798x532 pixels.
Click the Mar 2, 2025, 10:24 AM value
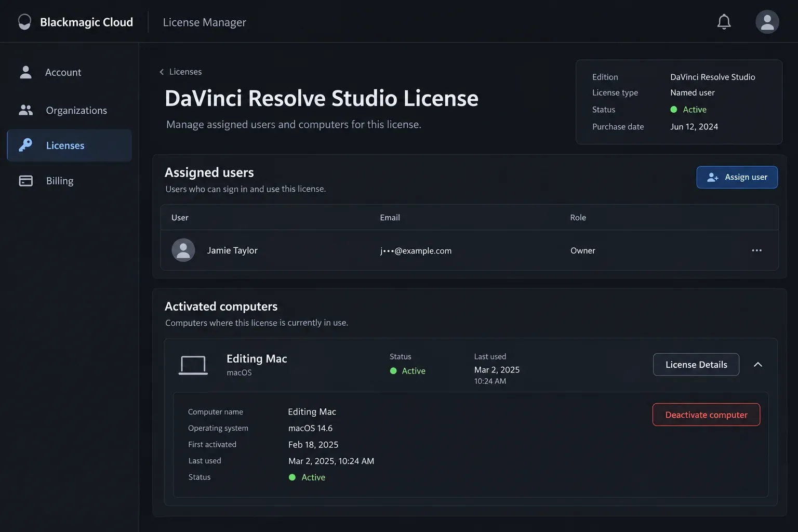331,461
